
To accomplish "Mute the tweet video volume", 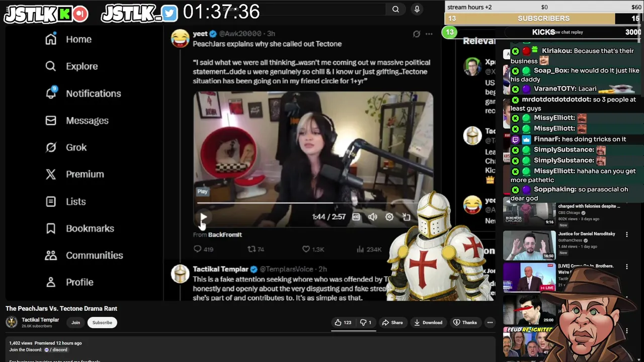I will click(x=372, y=217).
